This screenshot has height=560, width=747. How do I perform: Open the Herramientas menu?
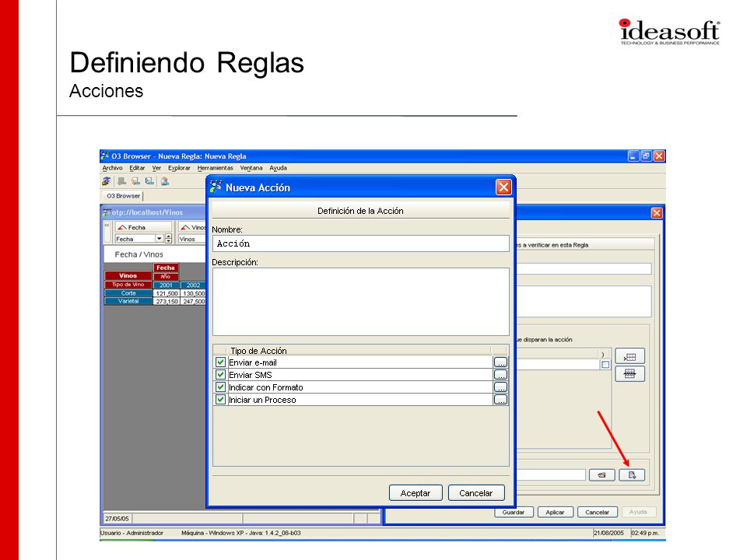(216, 168)
